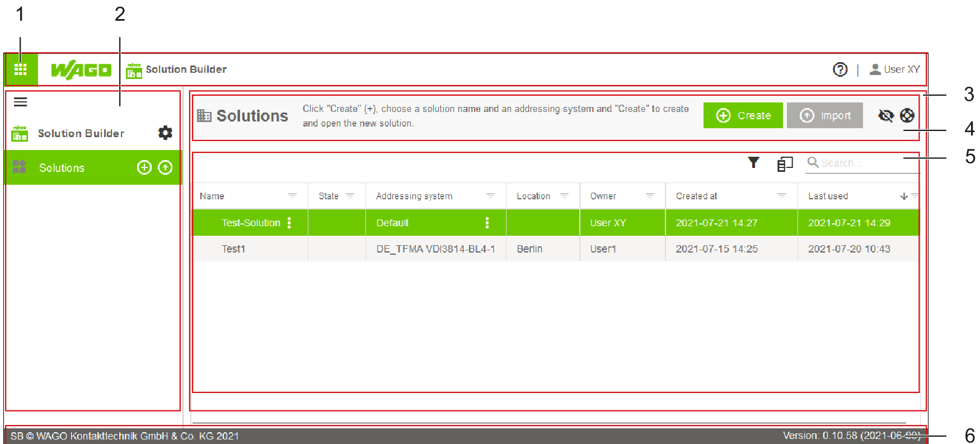Image resolution: width=980 pixels, height=444 pixels.
Task: Sort by the Owner column header
Action: click(x=603, y=196)
